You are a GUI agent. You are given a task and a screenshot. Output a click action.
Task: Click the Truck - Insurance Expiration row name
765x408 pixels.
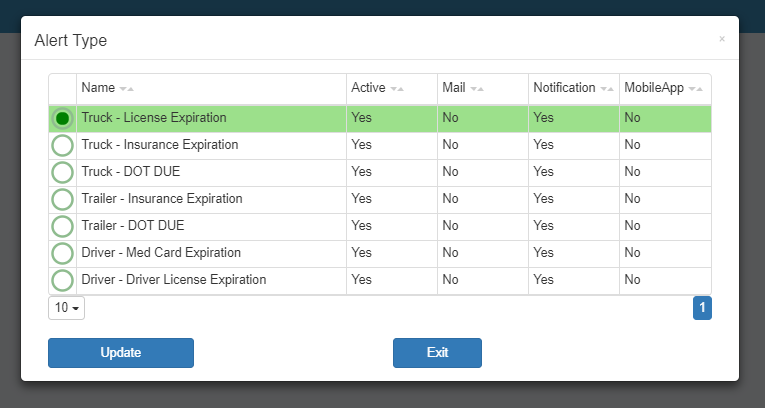pyautogui.click(x=160, y=145)
